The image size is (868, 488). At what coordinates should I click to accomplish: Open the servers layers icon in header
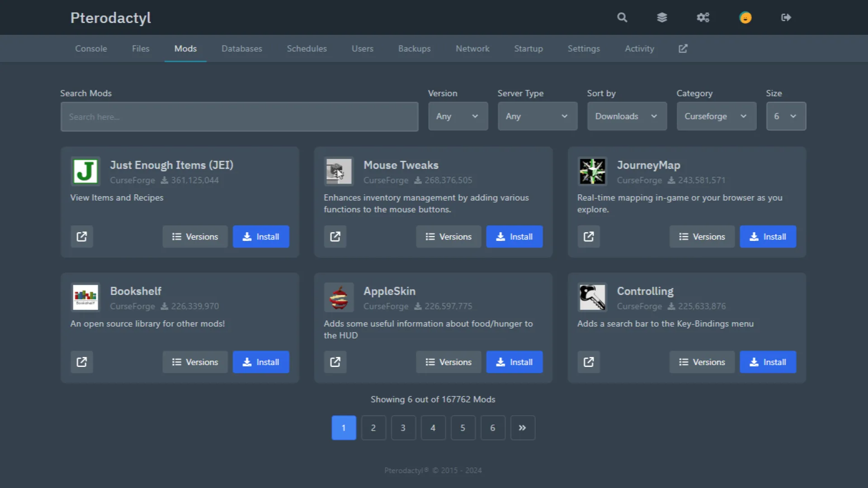(x=662, y=18)
